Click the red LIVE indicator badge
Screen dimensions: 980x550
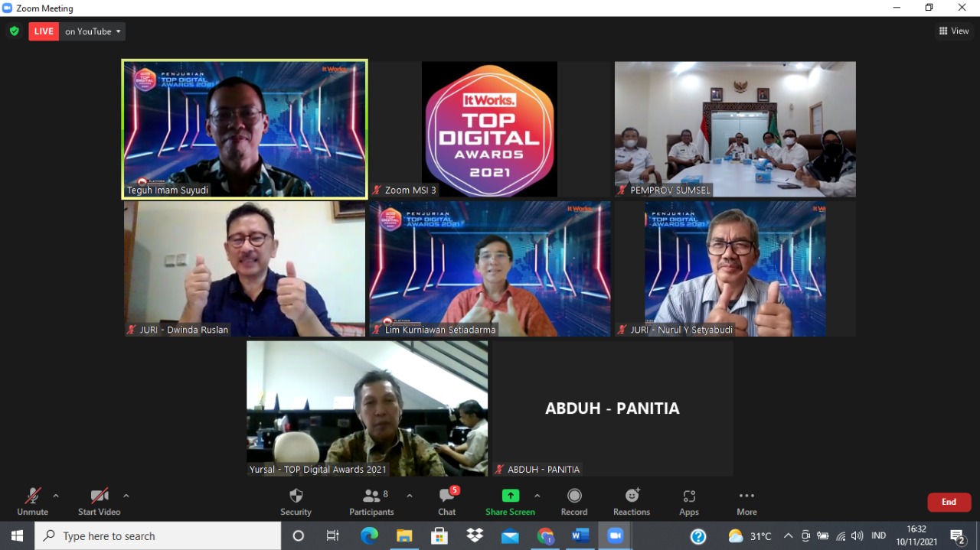44,31
